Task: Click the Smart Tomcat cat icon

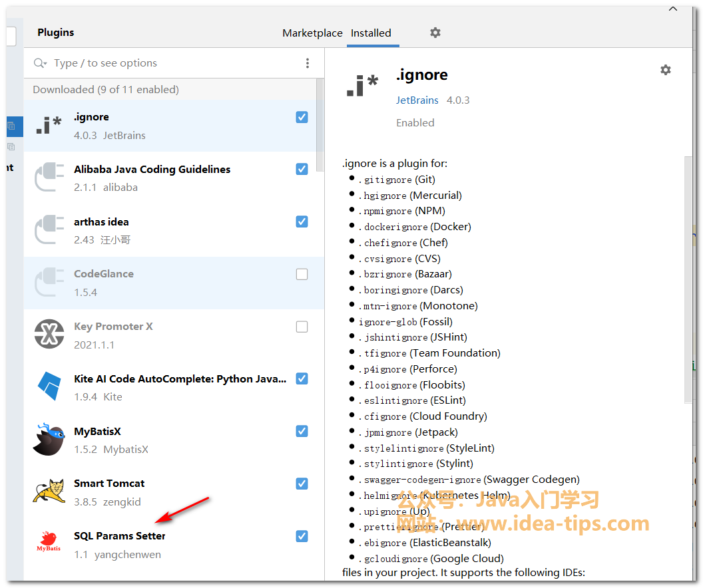Action: tap(49, 492)
